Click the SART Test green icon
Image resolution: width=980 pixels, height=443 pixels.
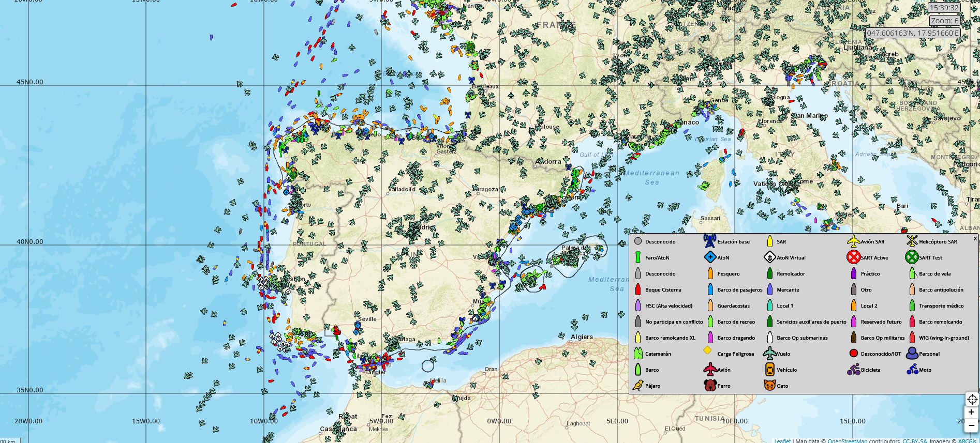pyautogui.click(x=912, y=257)
